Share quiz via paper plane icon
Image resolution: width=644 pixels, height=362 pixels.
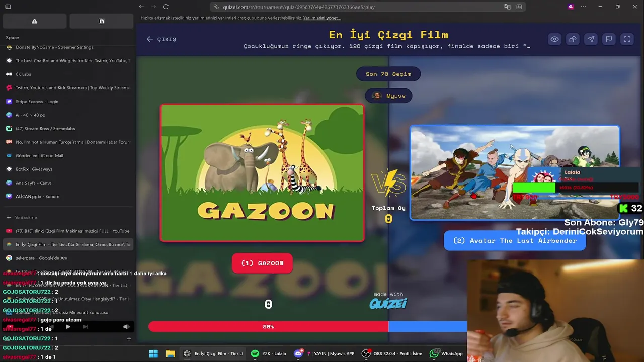coord(591,39)
